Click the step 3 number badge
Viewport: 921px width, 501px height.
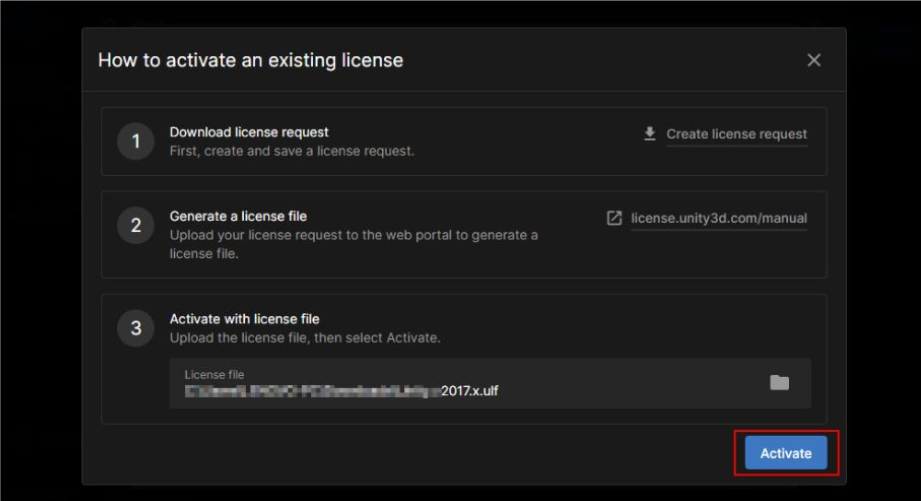(x=135, y=328)
